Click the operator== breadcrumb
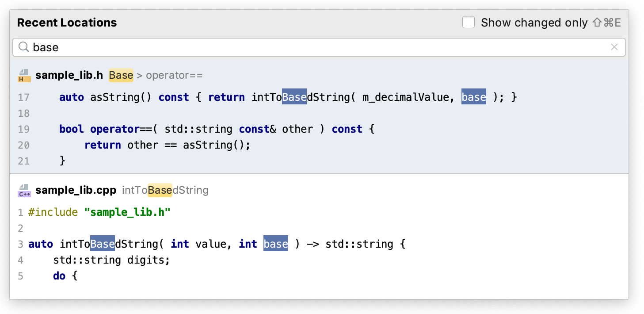This screenshot has height=314, width=644. (174, 76)
